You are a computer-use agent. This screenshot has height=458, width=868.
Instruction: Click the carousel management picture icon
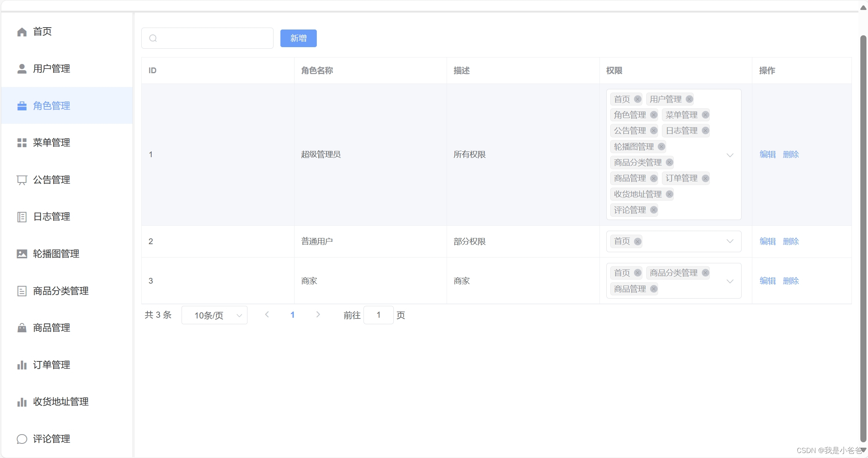point(22,254)
